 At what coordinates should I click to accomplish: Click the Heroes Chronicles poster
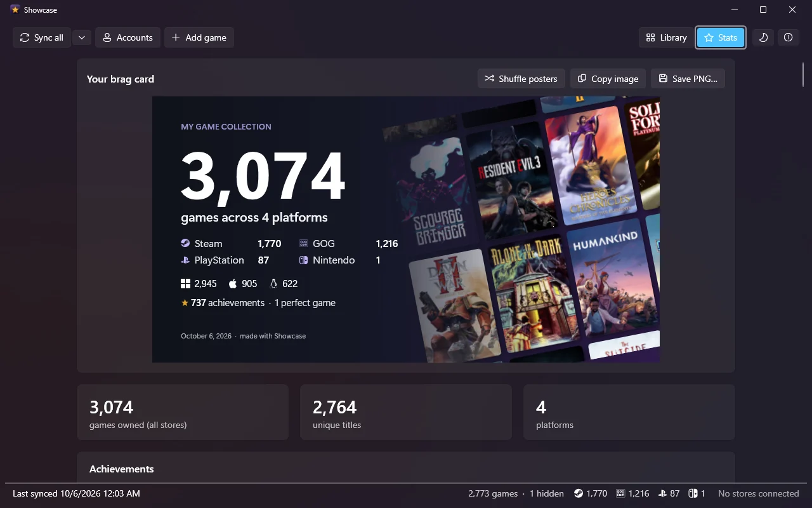point(591,164)
